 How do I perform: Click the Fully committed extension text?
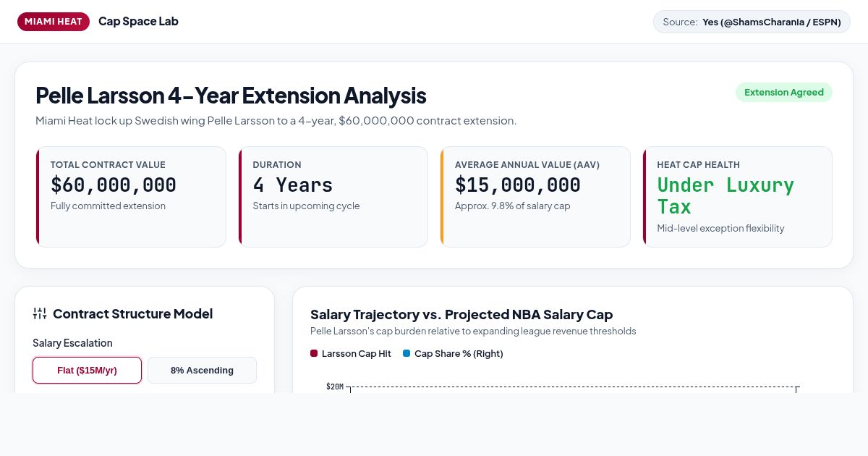(x=108, y=206)
